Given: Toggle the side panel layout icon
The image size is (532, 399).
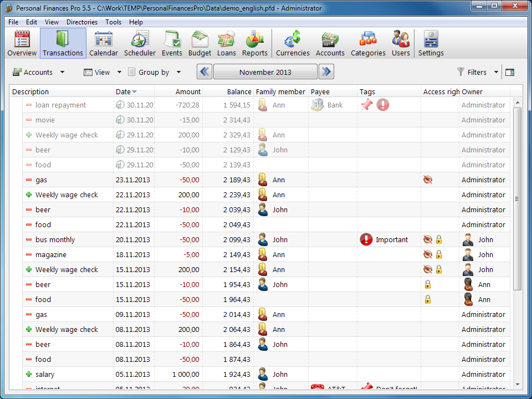Looking at the screenshot, I should 510,72.
